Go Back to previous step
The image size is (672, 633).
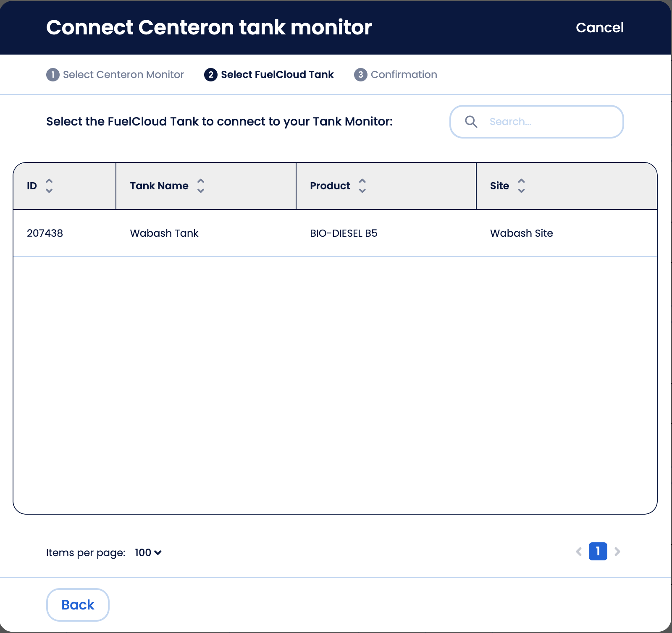coord(78,605)
